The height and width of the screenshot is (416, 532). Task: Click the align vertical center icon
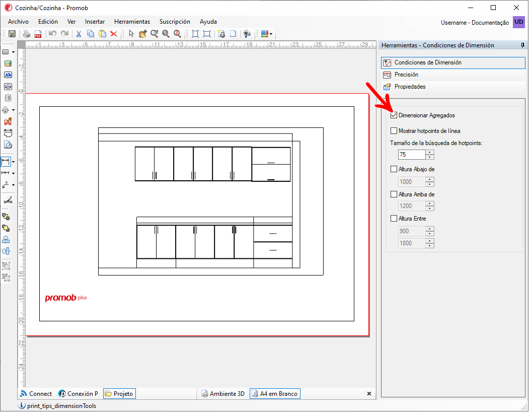(x=6, y=251)
